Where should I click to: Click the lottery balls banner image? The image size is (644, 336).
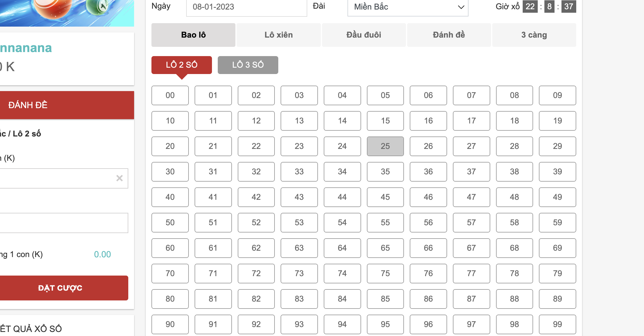[67, 13]
